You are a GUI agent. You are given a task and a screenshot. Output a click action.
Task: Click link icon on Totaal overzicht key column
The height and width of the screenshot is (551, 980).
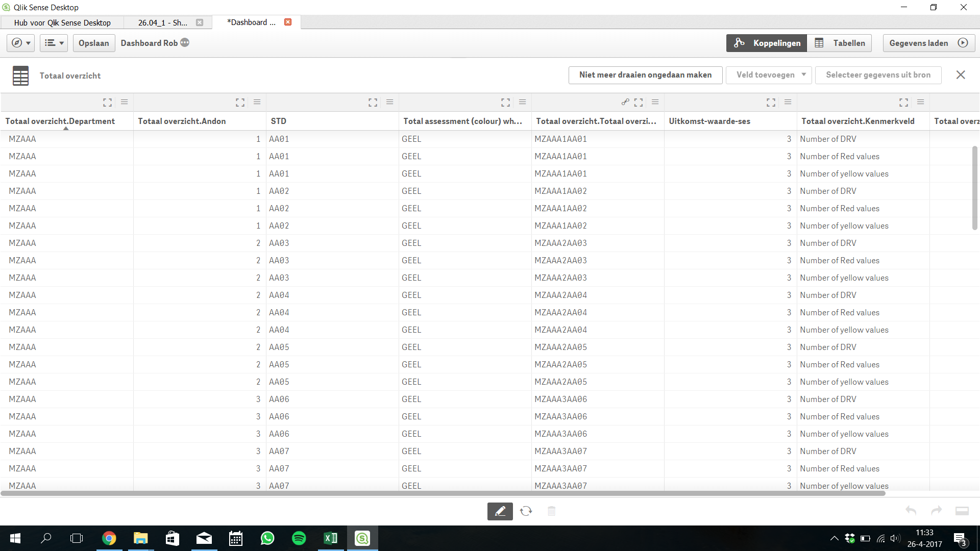click(x=625, y=102)
